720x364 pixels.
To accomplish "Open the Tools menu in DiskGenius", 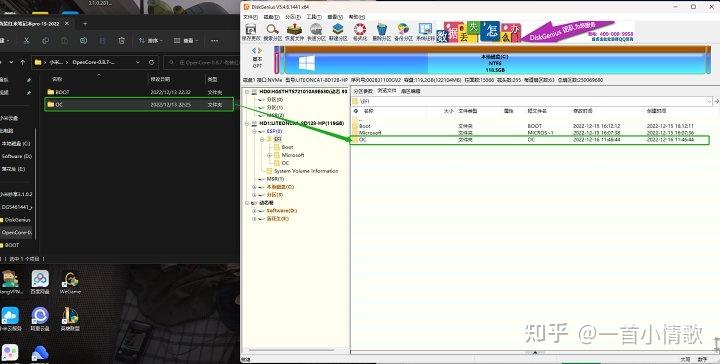I will click(314, 17).
